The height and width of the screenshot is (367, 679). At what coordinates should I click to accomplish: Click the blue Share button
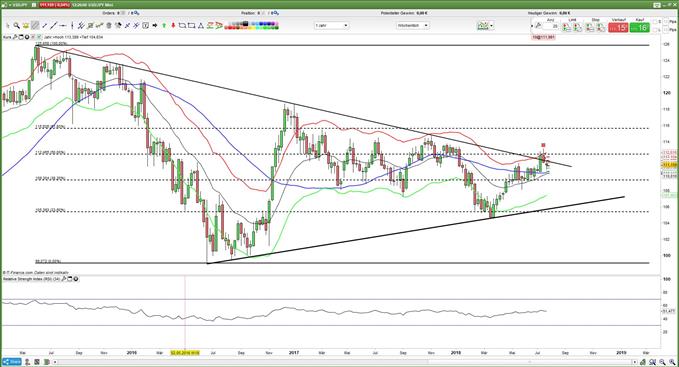(11, 362)
